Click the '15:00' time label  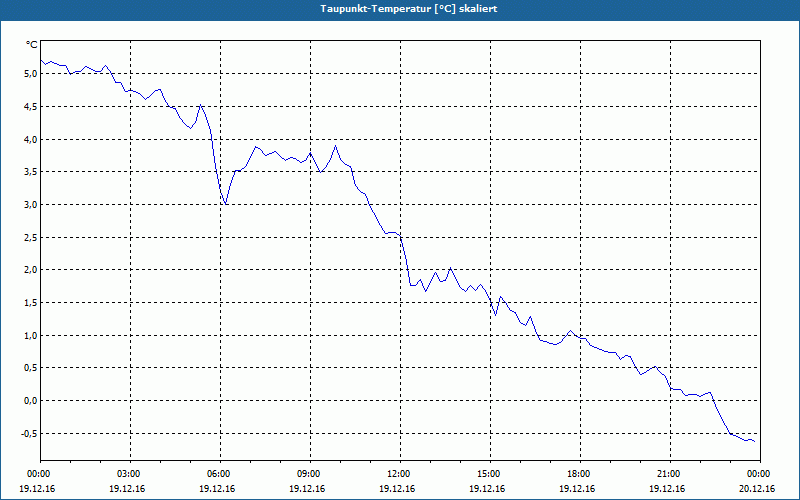490,474
